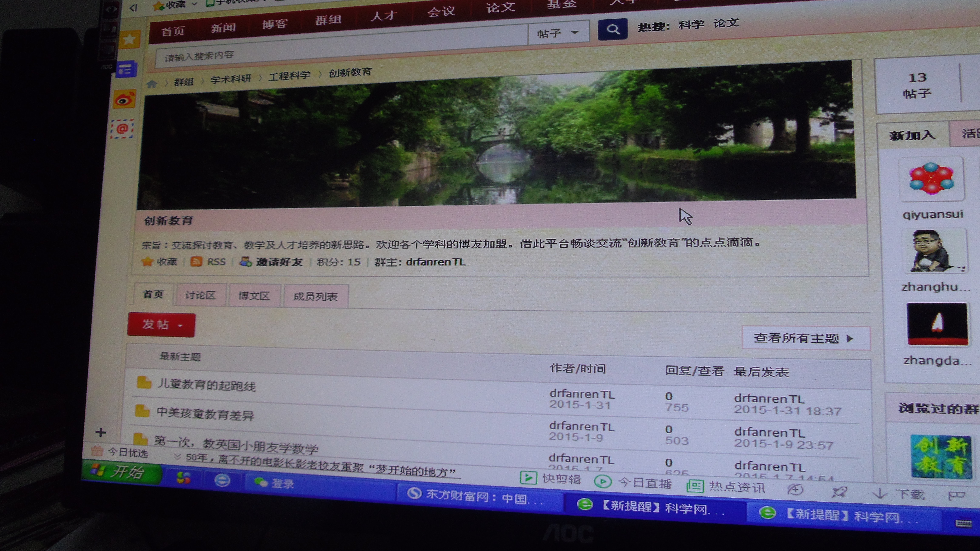Open 论文 in the top navigation
The image size is (980, 551).
tap(500, 7)
